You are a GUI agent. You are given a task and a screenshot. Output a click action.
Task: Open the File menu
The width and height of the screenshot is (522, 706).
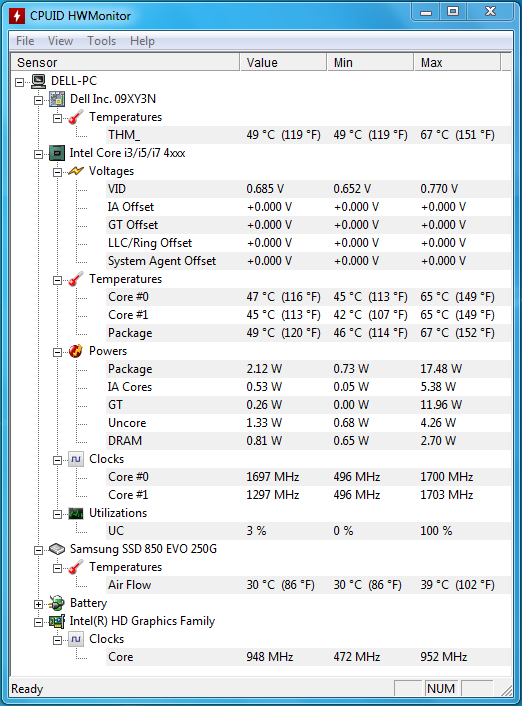(25, 41)
